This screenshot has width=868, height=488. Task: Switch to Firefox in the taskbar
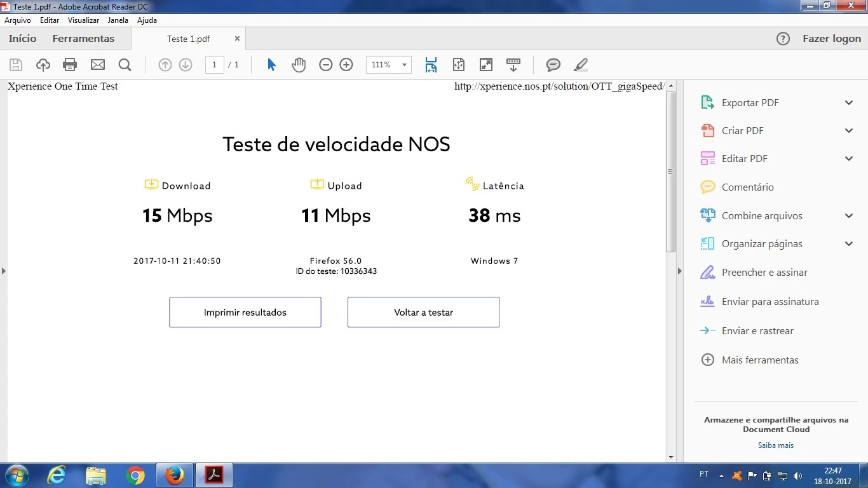click(x=174, y=475)
